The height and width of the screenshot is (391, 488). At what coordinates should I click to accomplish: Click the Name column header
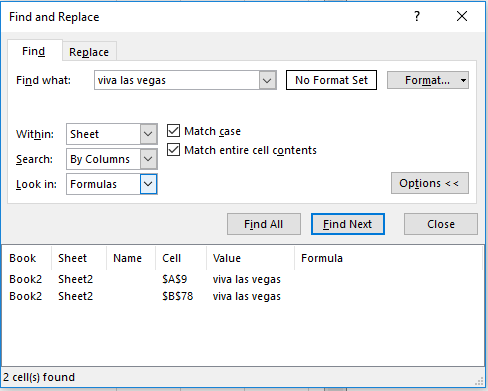tap(131, 258)
